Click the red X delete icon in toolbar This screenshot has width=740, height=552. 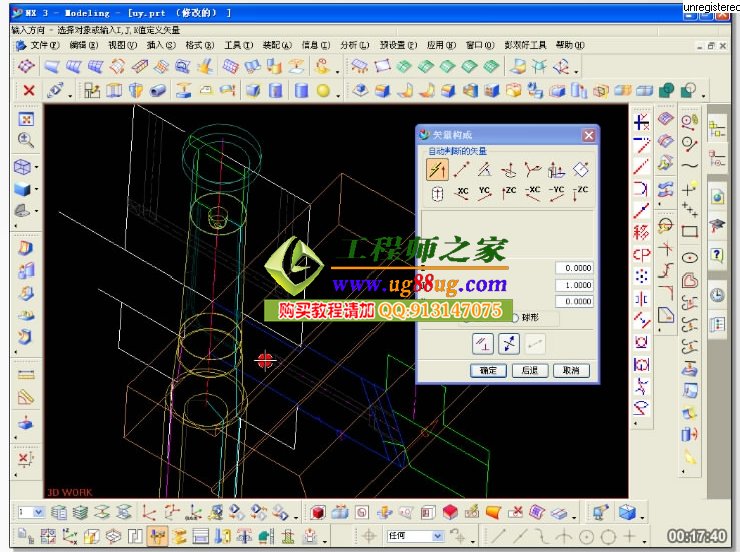[x=28, y=91]
